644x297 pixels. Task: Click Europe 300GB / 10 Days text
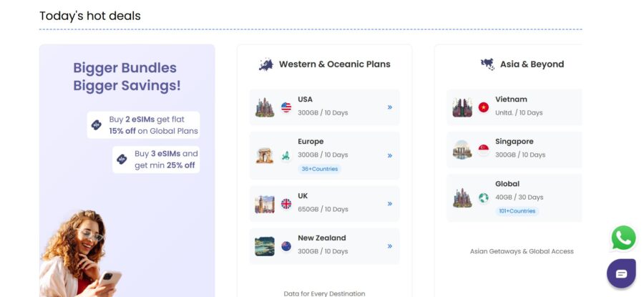coord(323,155)
